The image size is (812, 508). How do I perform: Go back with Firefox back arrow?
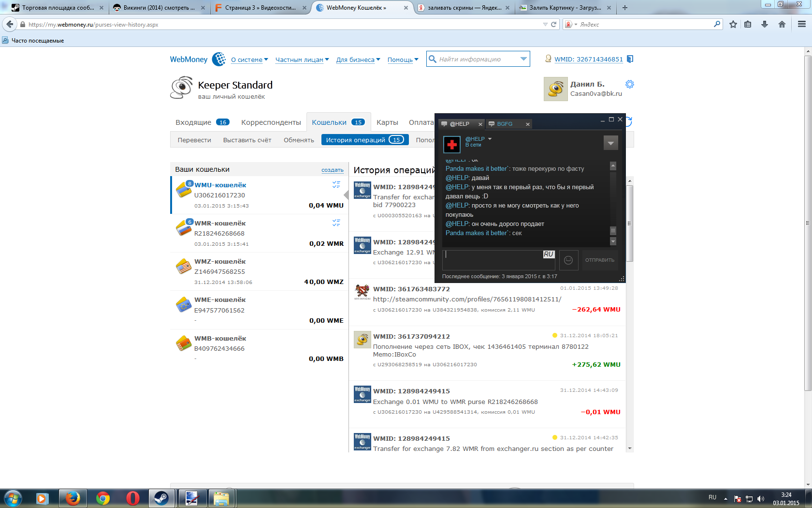coord(10,24)
